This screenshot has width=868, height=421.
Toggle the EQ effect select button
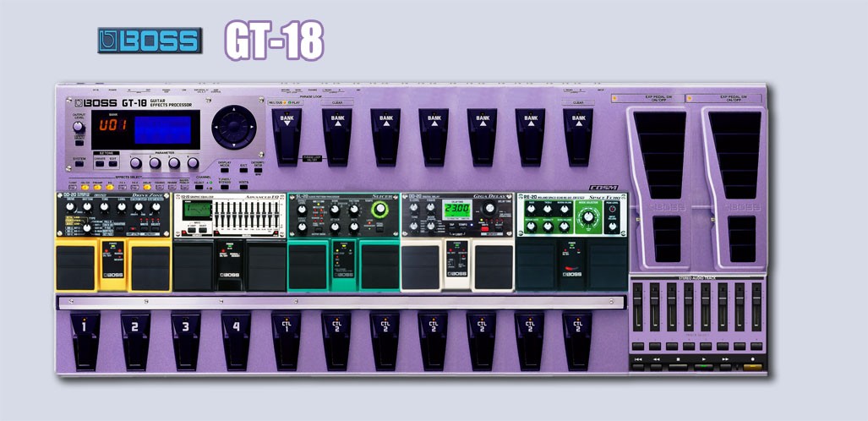pyautogui.click(x=110, y=187)
